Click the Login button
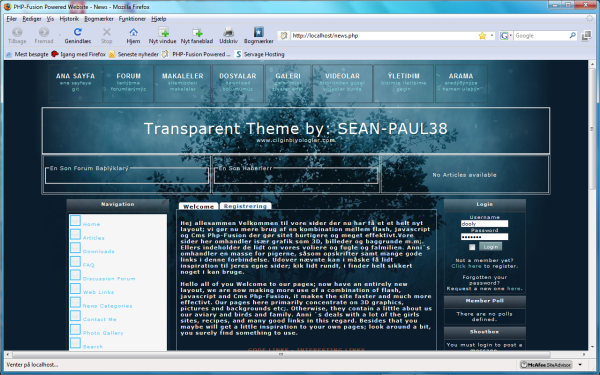Image resolution: width=600 pixels, height=375 pixels. coord(491,247)
